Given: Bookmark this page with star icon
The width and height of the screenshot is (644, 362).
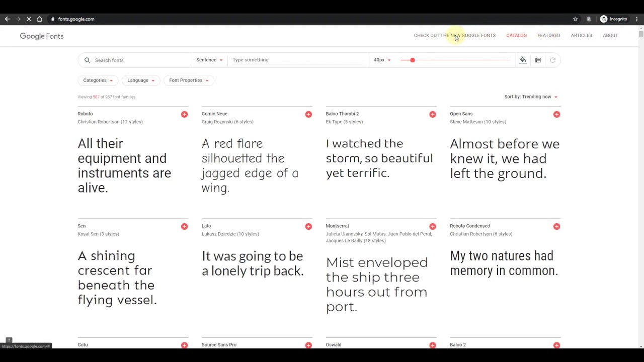Looking at the screenshot, I should click(575, 19).
